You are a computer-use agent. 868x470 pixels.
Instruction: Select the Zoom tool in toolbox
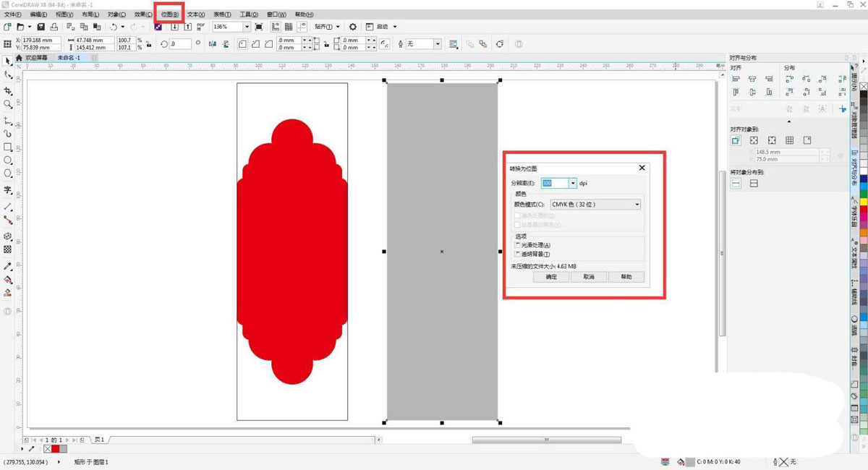[8, 105]
